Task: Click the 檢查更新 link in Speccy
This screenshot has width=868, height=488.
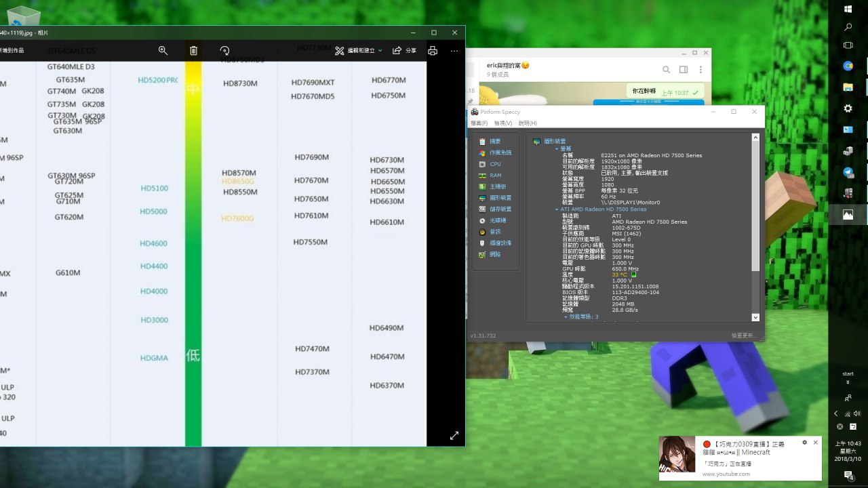Action: point(744,335)
